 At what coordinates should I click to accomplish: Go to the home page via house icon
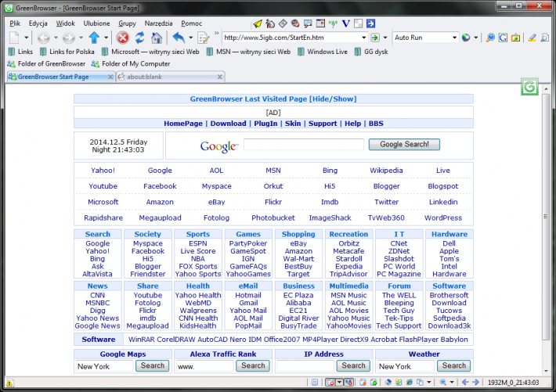[x=157, y=38]
